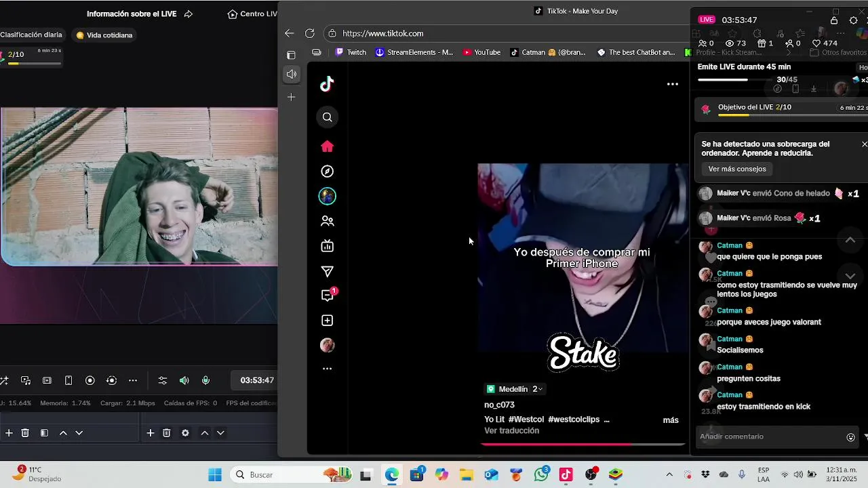This screenshot has width=868, height=488.
Task: Add a new source in Live Studio
Action: [151, 432]
